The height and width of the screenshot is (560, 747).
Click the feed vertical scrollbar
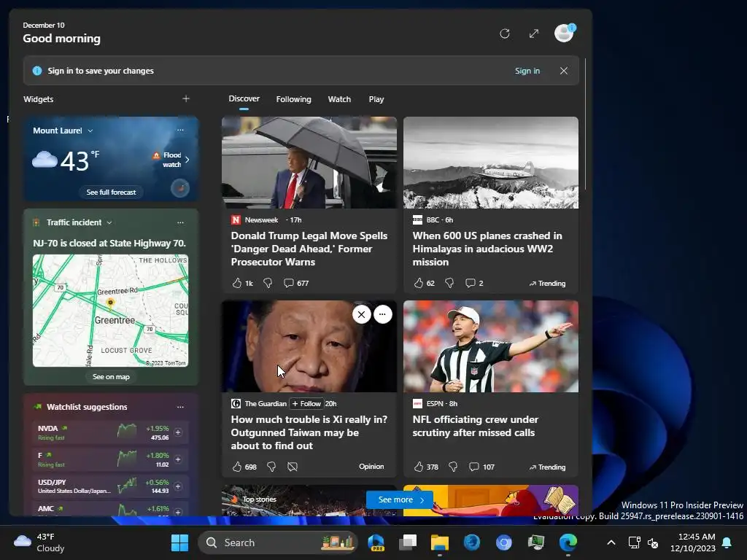(585, 124)
